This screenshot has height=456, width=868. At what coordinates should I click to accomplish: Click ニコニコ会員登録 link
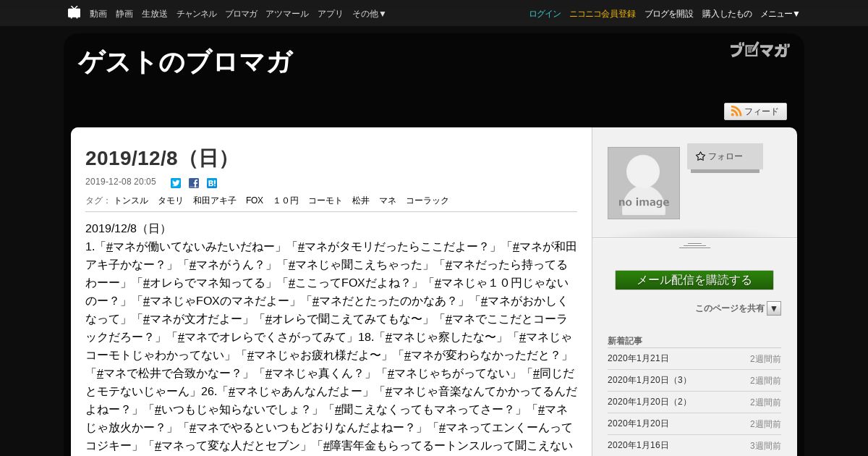click(x=603, y=14)
